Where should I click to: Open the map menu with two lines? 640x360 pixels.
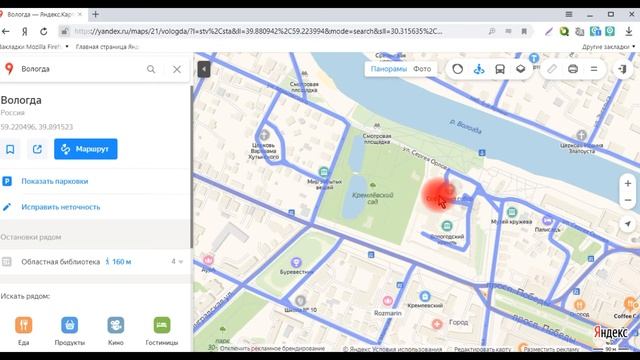[x=594, y=69]
